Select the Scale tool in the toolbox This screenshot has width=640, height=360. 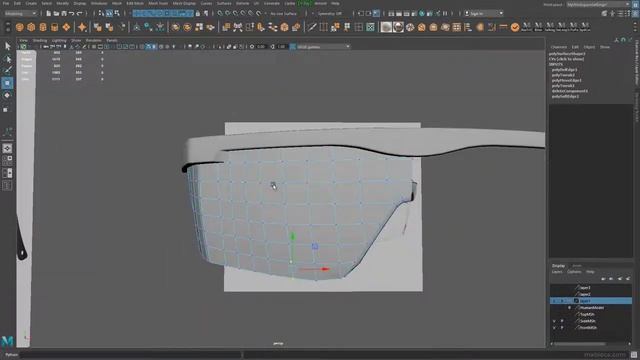[6, 109]
